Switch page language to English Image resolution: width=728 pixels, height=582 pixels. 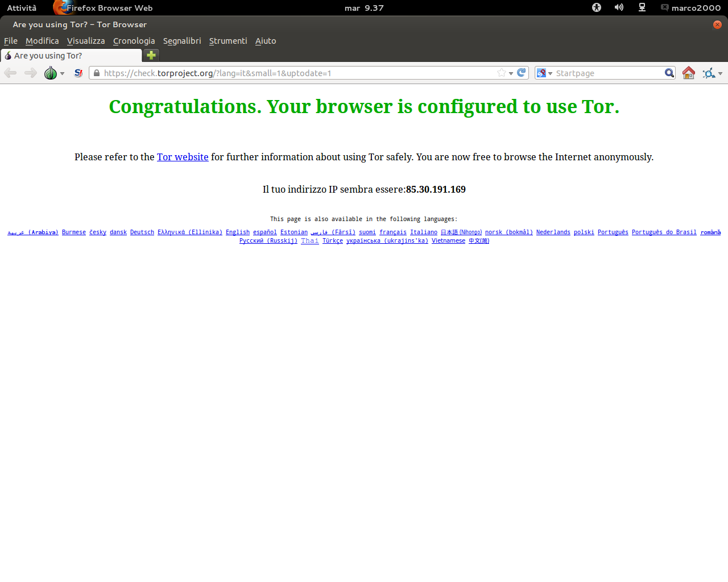point(238,232)
